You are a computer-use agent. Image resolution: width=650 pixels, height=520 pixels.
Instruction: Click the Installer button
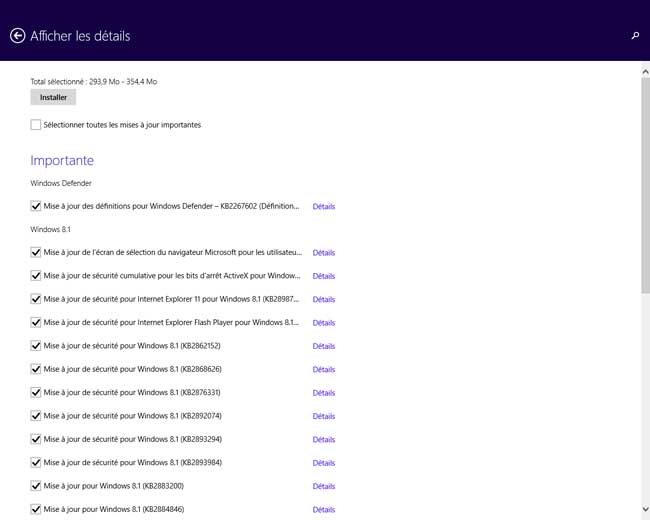53,97
